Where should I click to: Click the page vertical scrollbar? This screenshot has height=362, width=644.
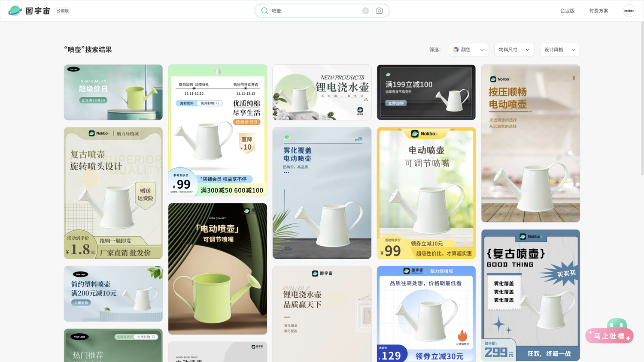click(642, 99)
